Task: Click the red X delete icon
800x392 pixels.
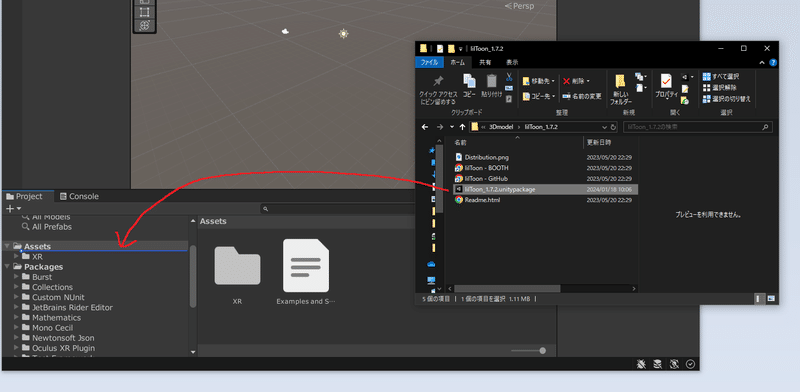Action: [566, 81]
